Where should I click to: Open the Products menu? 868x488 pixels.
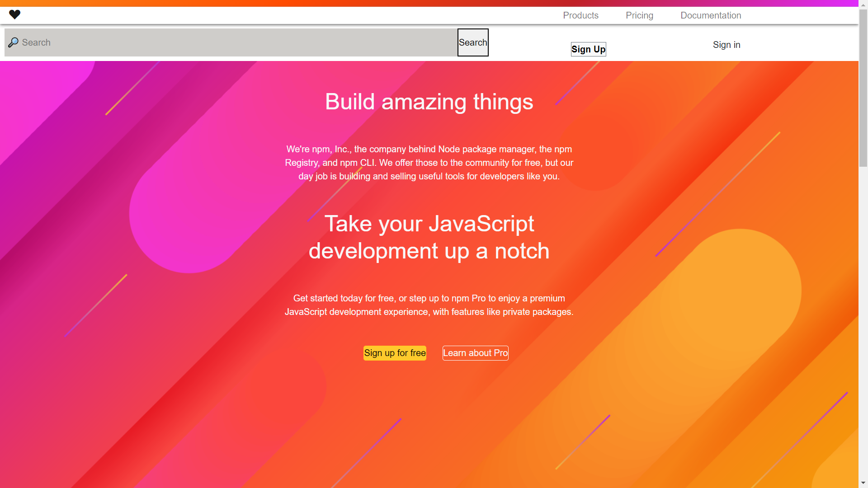(580, 15)
